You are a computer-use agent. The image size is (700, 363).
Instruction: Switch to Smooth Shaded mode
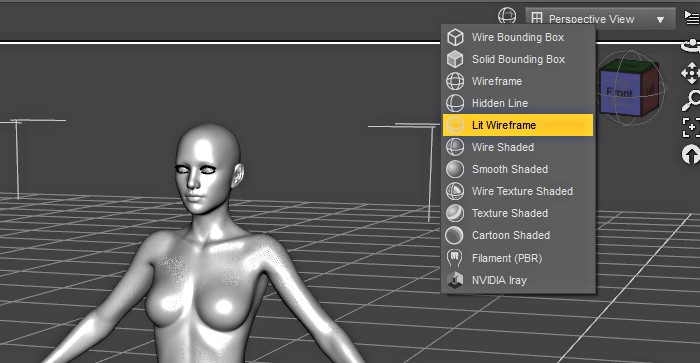pyautogui.click(x=518, y=169)
